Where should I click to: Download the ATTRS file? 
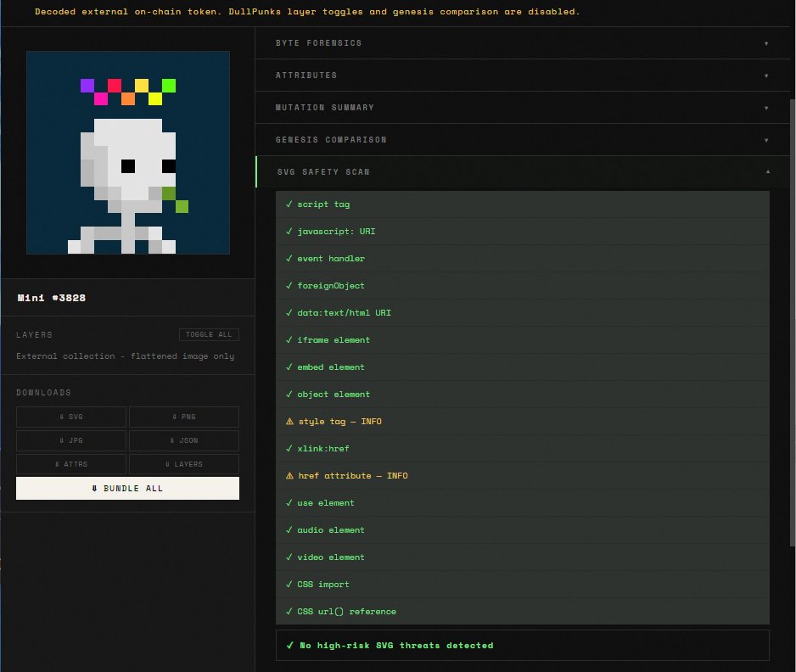pos(71,464)
